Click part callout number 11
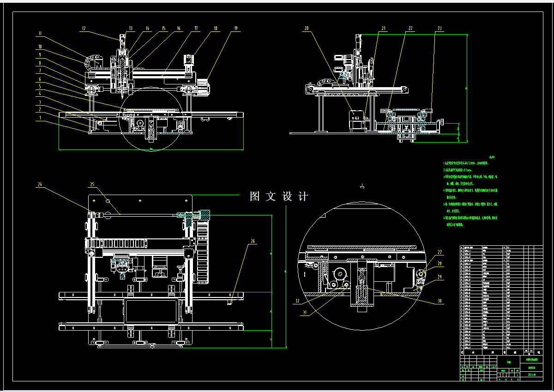The image size is (554, 392). (40, 33)
